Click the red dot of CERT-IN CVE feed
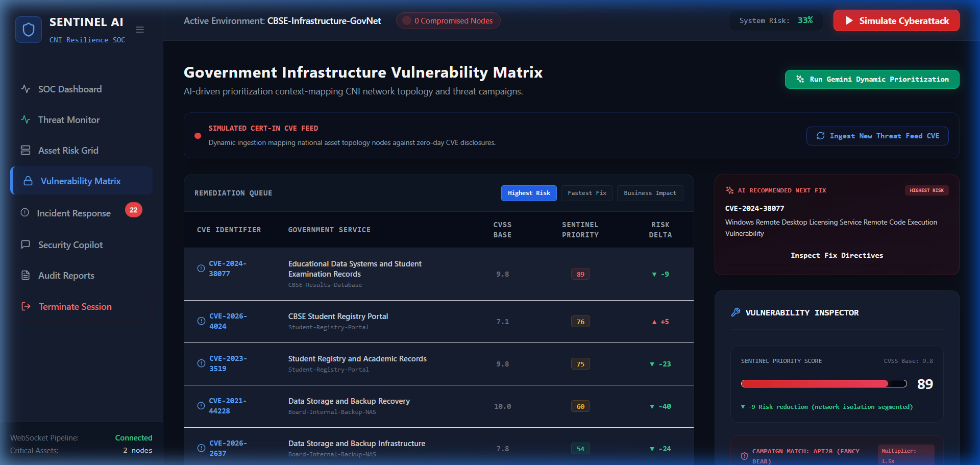 tap(198, 136)
